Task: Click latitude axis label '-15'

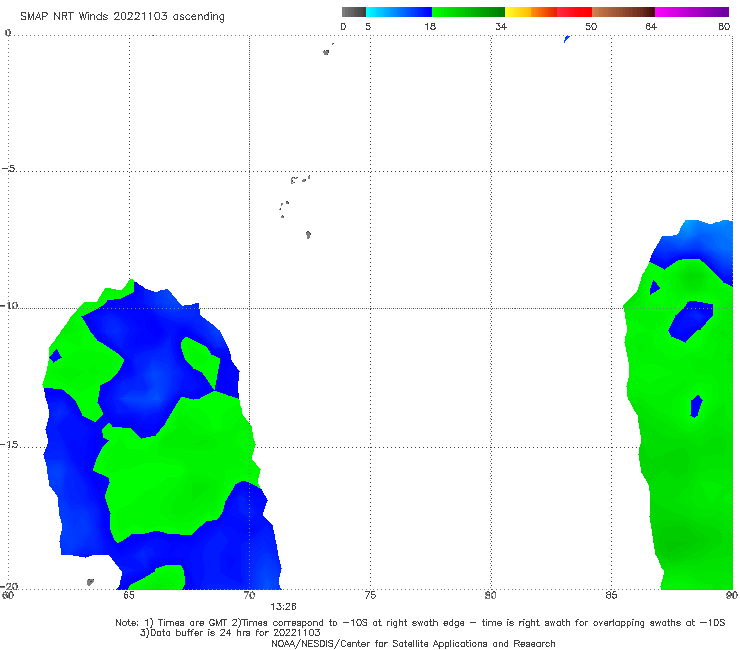Action: point(9,445)
